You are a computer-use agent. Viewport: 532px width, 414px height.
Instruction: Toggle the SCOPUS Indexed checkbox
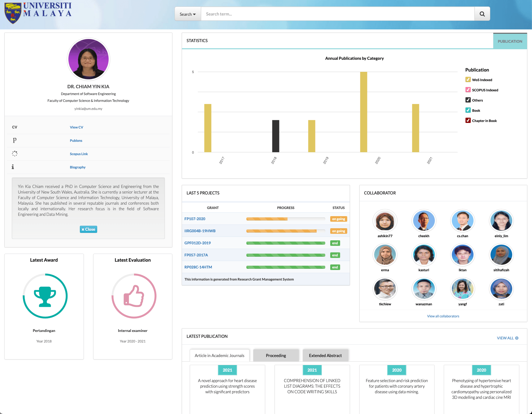[468, 89]
